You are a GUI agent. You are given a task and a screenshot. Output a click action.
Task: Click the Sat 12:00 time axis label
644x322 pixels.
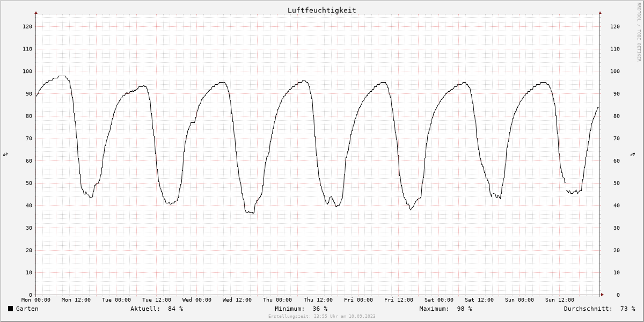pos(479,300)
